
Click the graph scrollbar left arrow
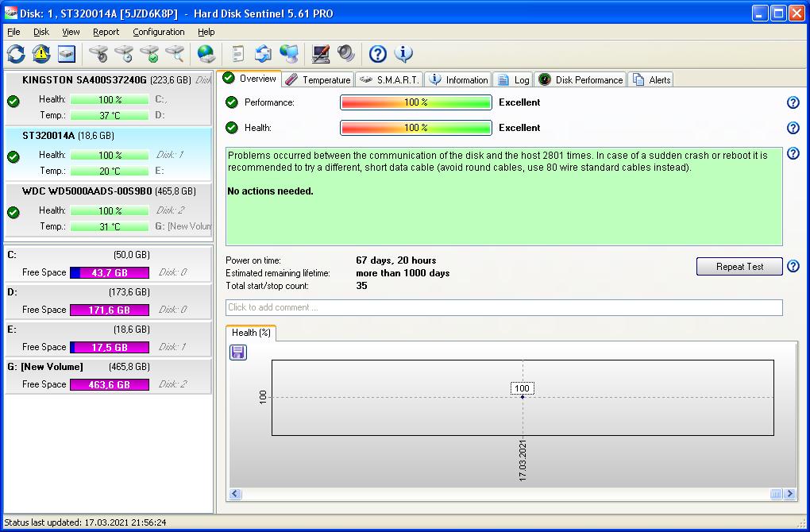point(236,494)
